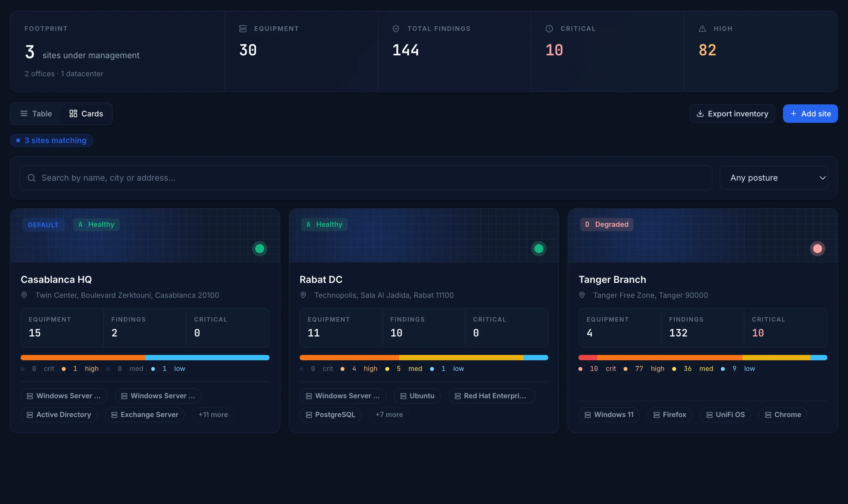
Task: Click green status dot on Rabat DC
Action: [539, 248]
